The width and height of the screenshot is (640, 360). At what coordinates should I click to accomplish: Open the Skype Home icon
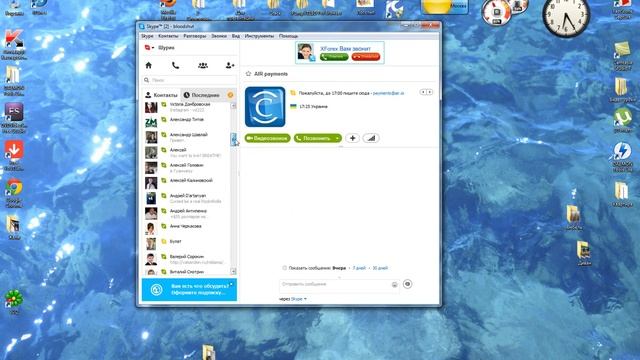click(x=149, y=65)
